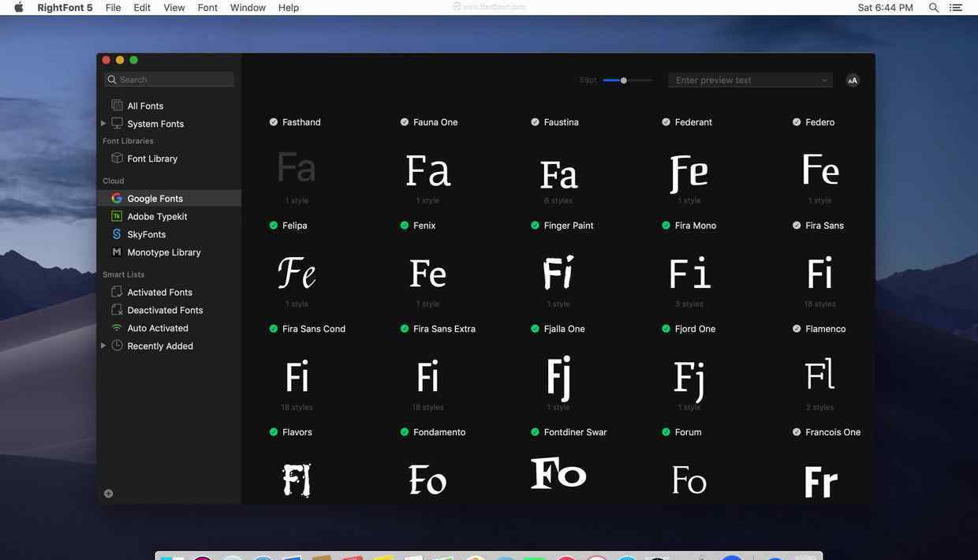This screenshot has height=560, width=978.
Task: Open Notification Center in menu bar
Action: 957,7
